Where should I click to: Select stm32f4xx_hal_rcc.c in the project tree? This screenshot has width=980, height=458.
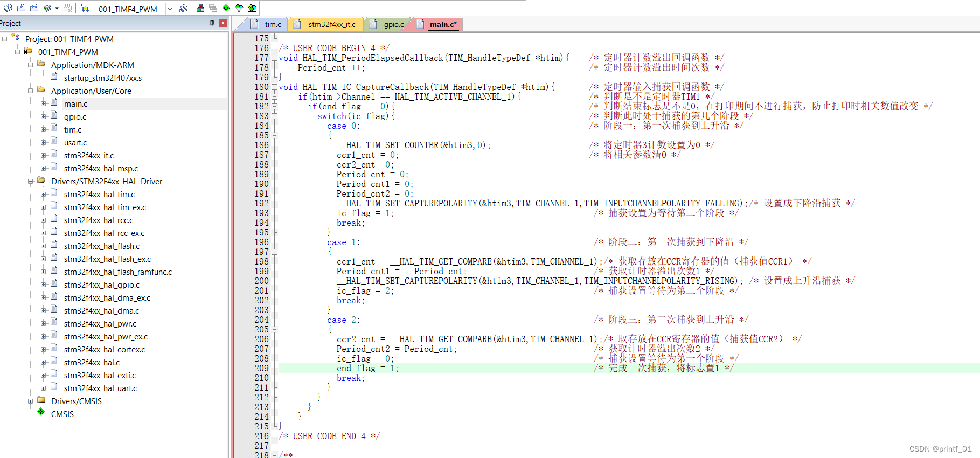pyautogui.click(x=99, y=220)
